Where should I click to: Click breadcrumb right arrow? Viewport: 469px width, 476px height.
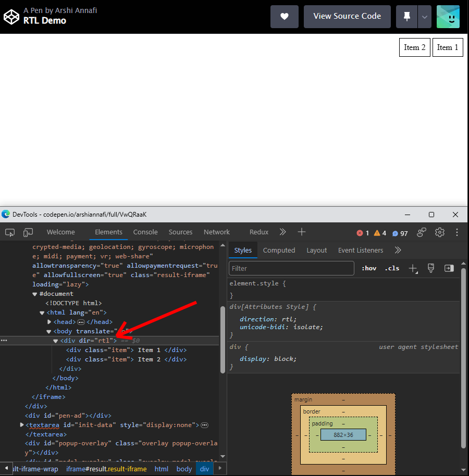tap(220, 468)
